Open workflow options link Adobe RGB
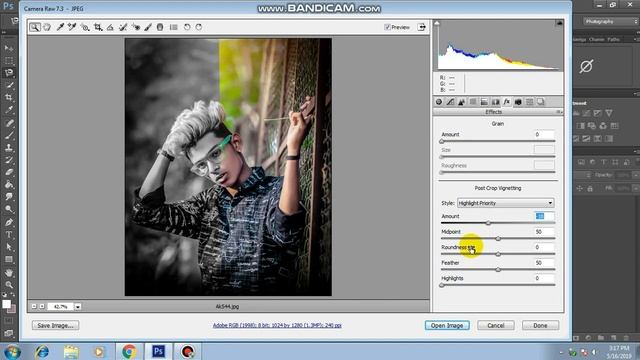Viewport: 640px width, 360px height. 277,325
